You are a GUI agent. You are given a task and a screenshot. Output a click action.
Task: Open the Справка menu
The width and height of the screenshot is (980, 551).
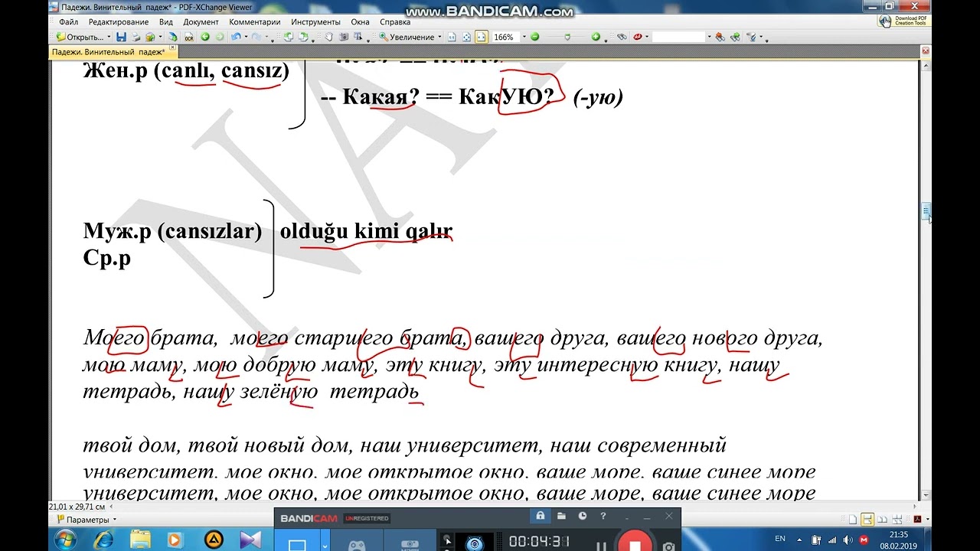[396, 22]
